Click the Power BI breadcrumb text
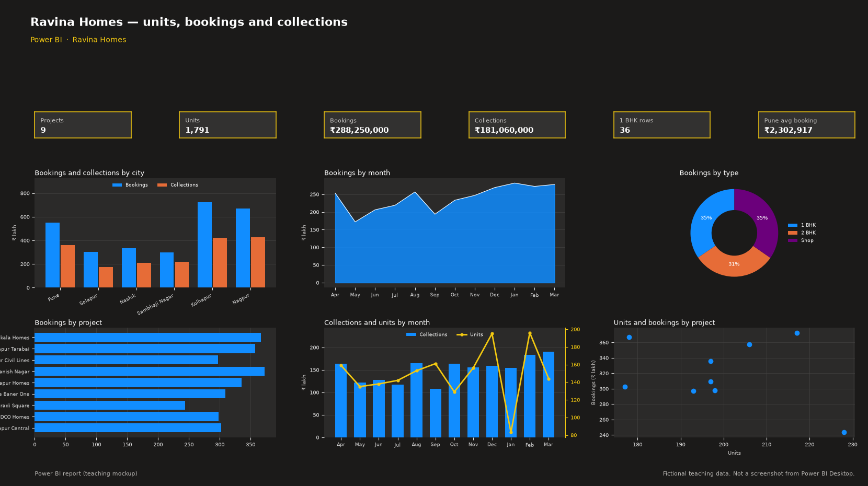 click(x=46, y=40)
